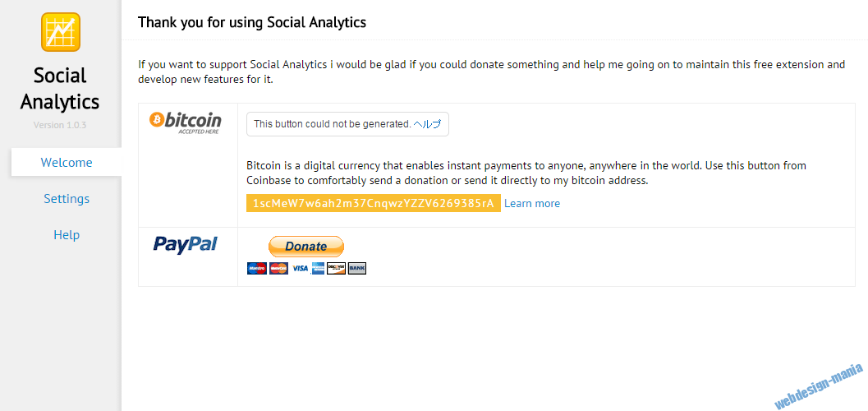Click the MasterCard card icon
Image resolution: width=868 pixels, height=411 pixels.
(278, 268)
